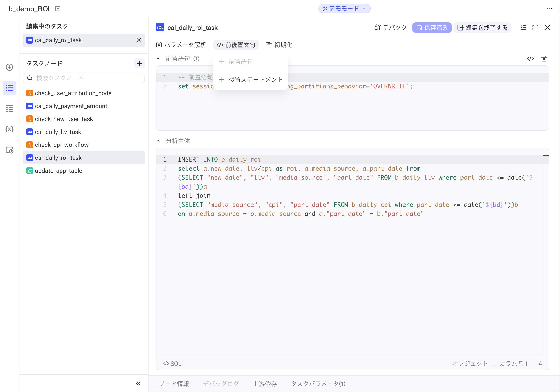Open the schedule calendar-clock sidebar icon
Screen dimensions: 560x392
9,149
